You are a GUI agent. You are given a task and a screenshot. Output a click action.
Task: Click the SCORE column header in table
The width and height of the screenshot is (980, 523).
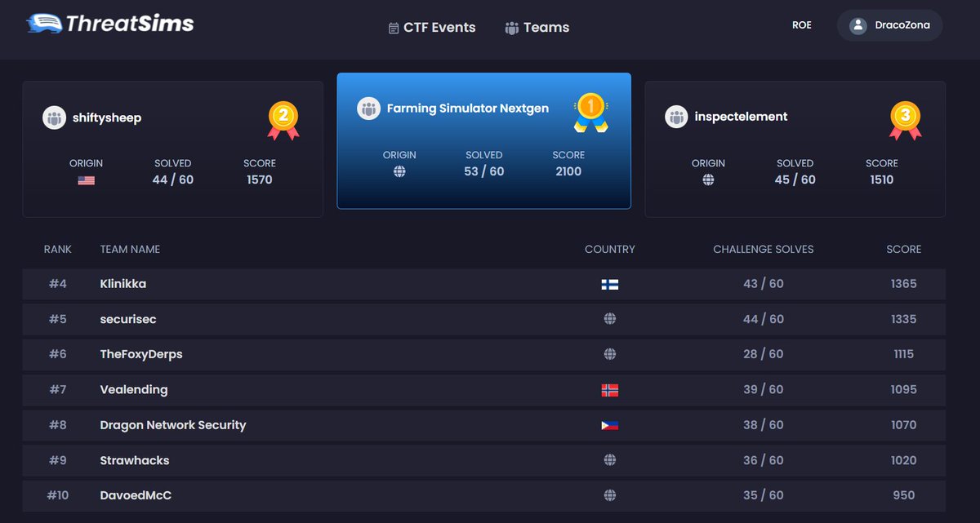[904, 249]
